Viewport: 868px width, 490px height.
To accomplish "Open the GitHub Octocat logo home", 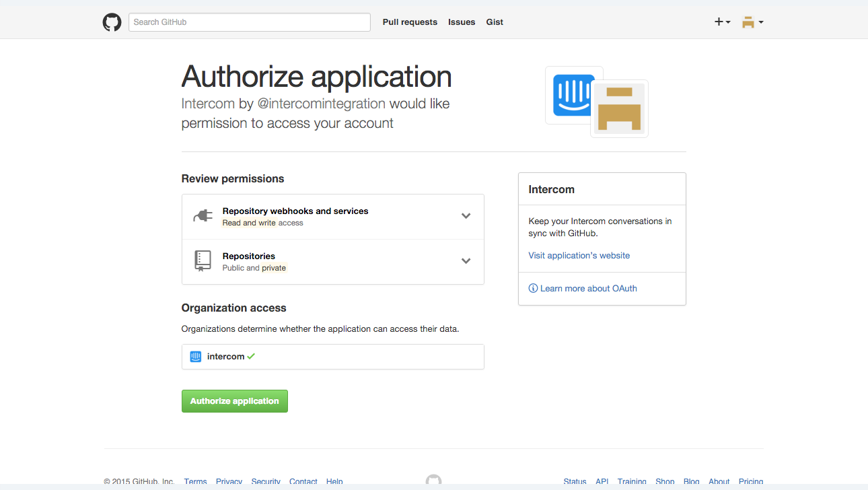I will 112,22.
